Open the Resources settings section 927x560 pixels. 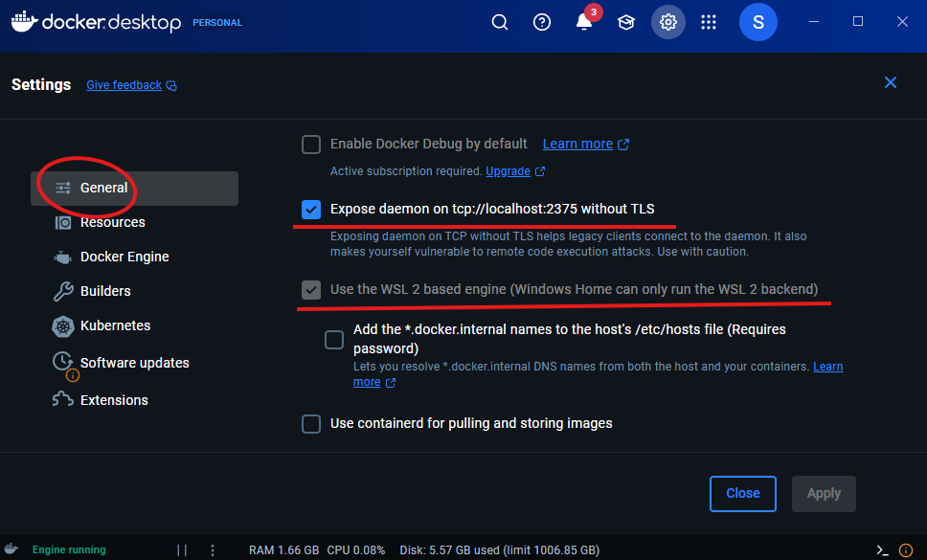(113, 223)
